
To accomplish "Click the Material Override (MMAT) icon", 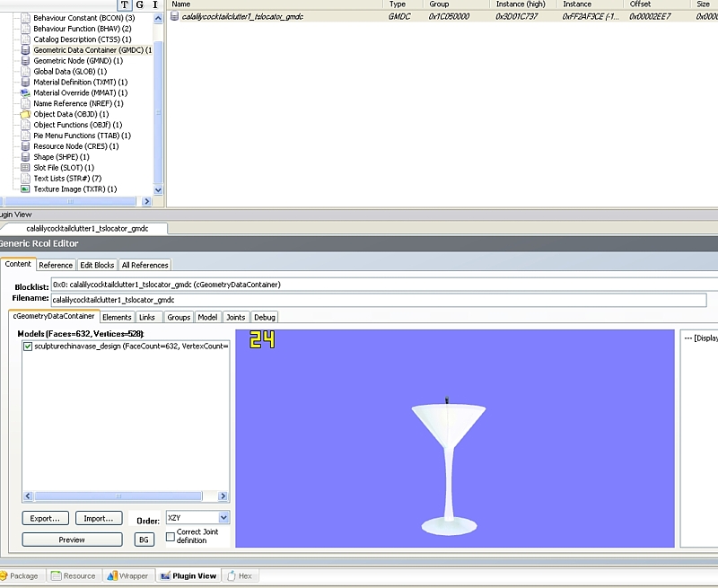I will [25, 92].
